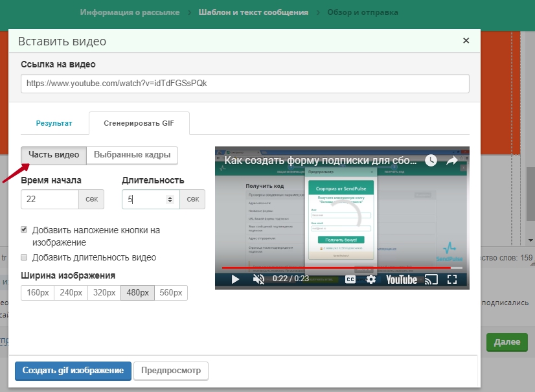This screenshot has height=392, width=535.
Task: Open video on YouTube logo
Action: [x=402, y=280]
